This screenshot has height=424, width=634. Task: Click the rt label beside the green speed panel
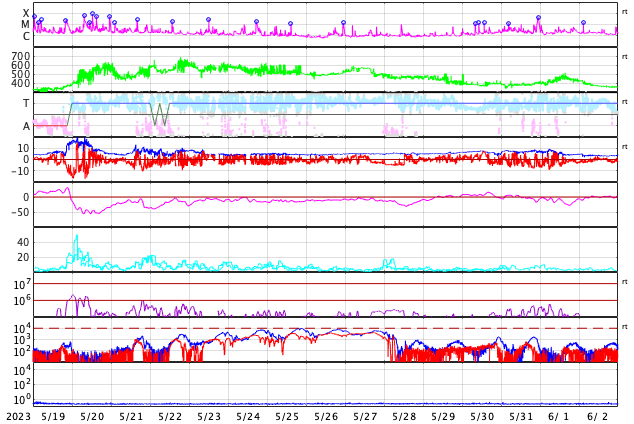625,57
